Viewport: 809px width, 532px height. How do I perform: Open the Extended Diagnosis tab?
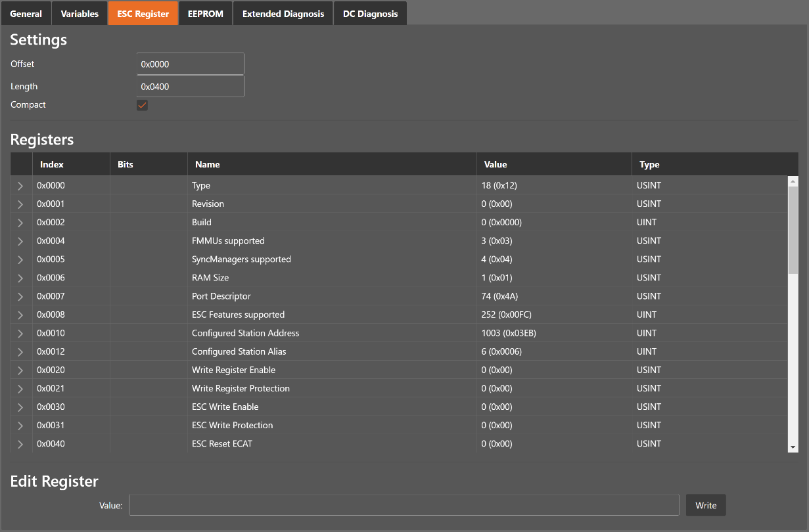coord(283,14)
